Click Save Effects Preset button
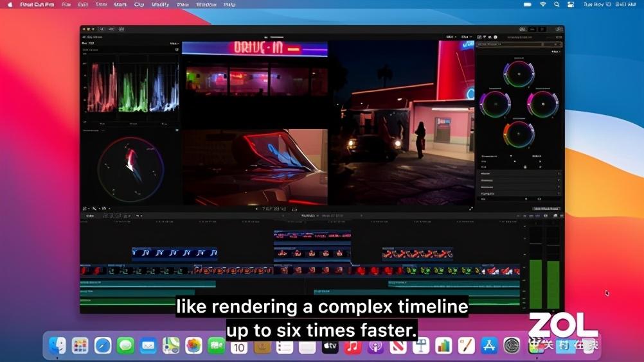644x362 pixels. [x=547, y=209]
